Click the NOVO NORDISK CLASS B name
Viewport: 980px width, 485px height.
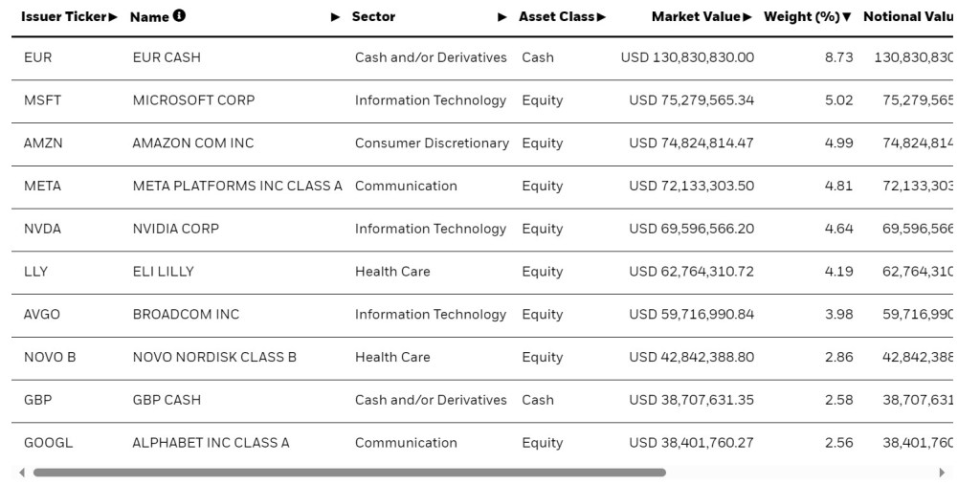[214, 357]
